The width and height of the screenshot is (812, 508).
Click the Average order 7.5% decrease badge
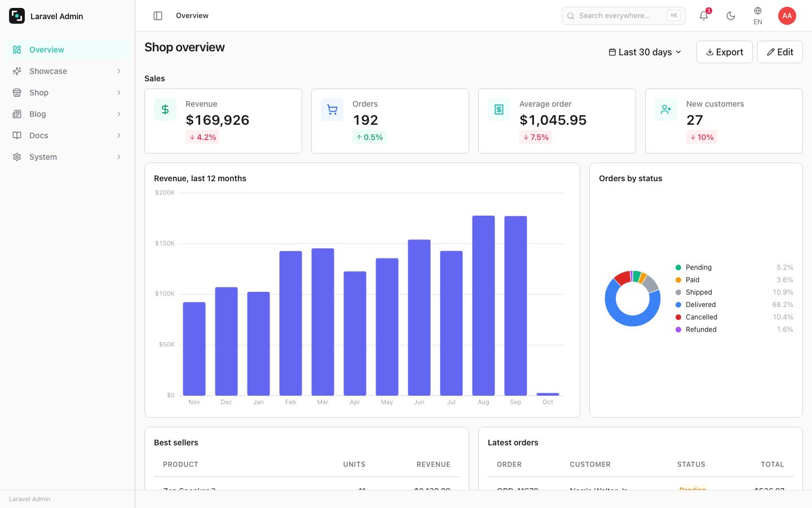click(x=536, y=137)
